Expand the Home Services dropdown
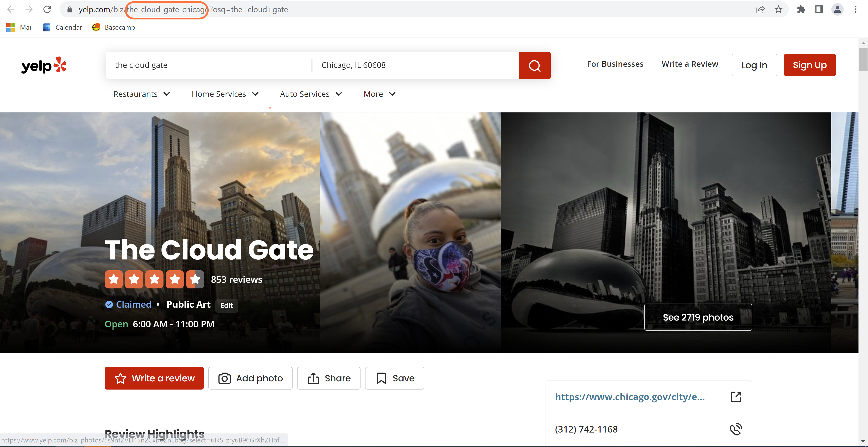Image resolution: width=868 pixels, height=447 pixels. click(225, 94)
